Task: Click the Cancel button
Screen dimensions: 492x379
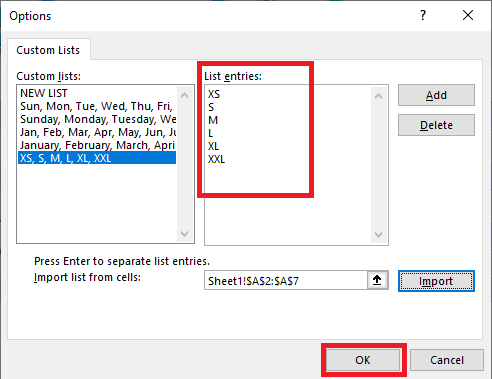Action: (x=447, y=360)
